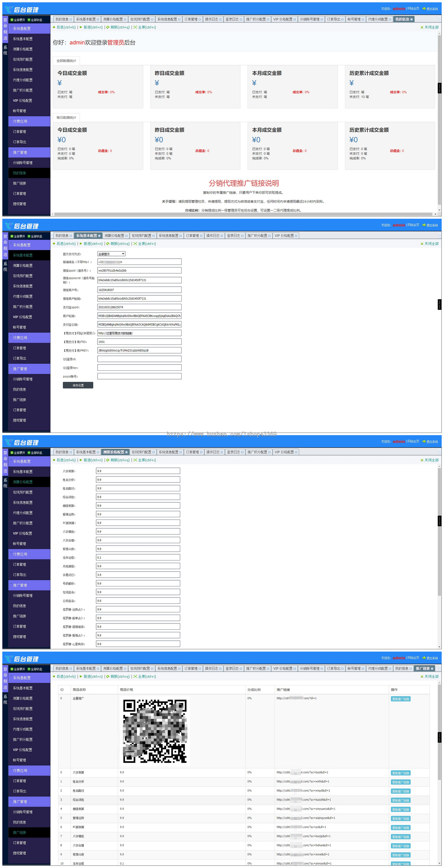Click tab-strip scroll-right arrow in dashboard window
The height and width of the screenshot is (868, 444).
click(x=440, y=19)
